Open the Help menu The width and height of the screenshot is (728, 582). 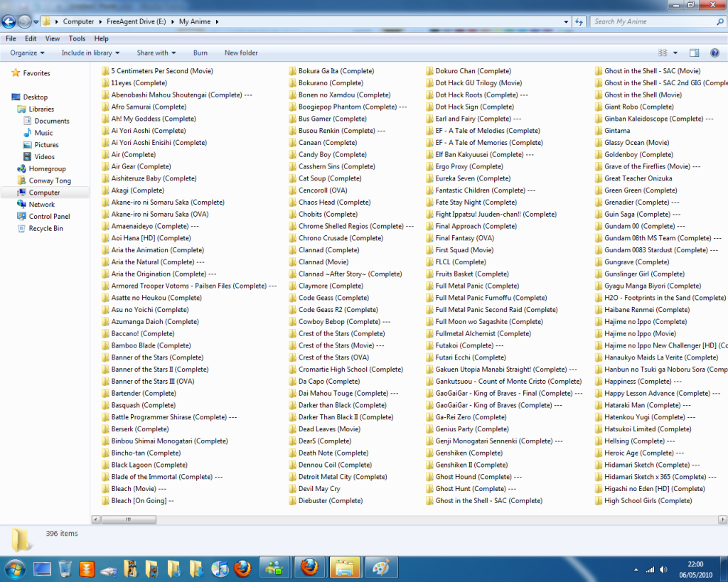click(x=101, y=38)
